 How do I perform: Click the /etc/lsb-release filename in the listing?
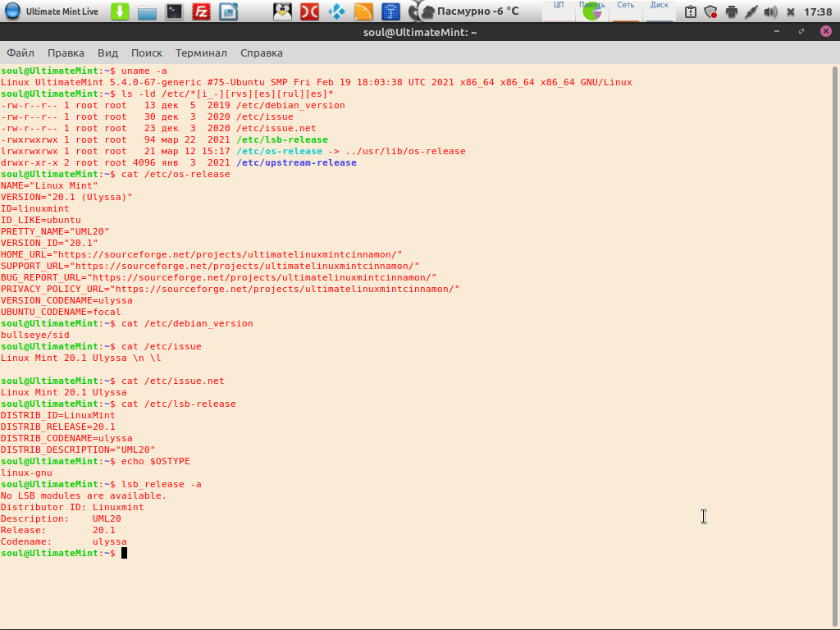point(282,139)
